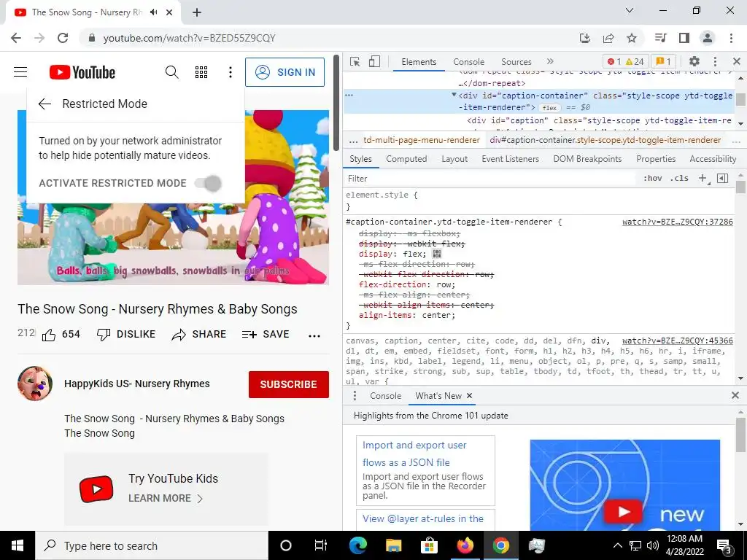The image size is (747, 560).
Task: Focus the Styles Filter input
Action: tap(491, 179)
